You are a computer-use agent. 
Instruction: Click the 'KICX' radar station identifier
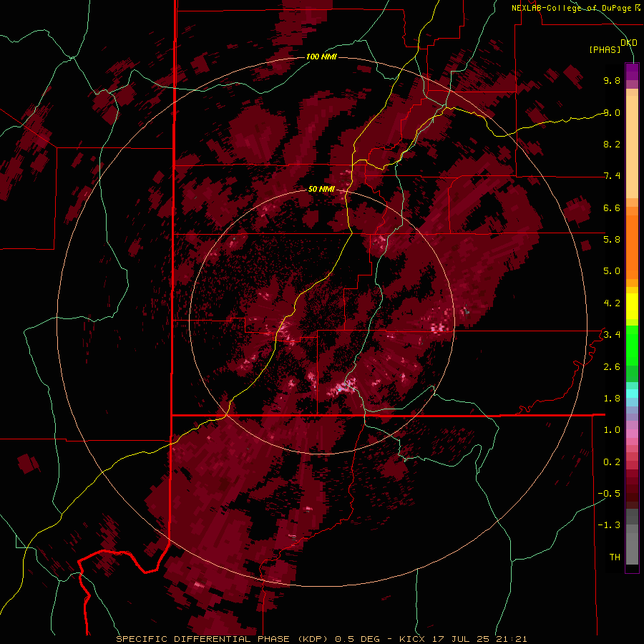413,639
